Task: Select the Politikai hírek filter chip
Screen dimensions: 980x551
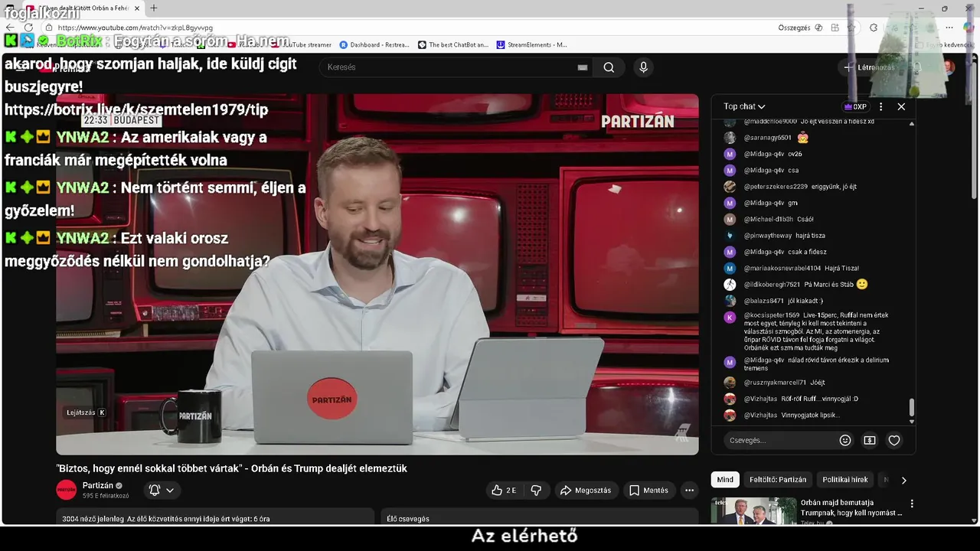Action: click(845, 480)
